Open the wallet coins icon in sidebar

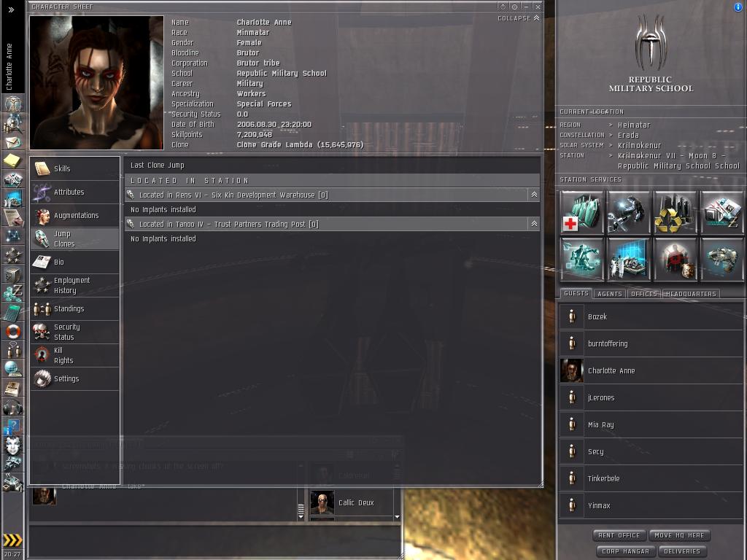coord(13,293)
